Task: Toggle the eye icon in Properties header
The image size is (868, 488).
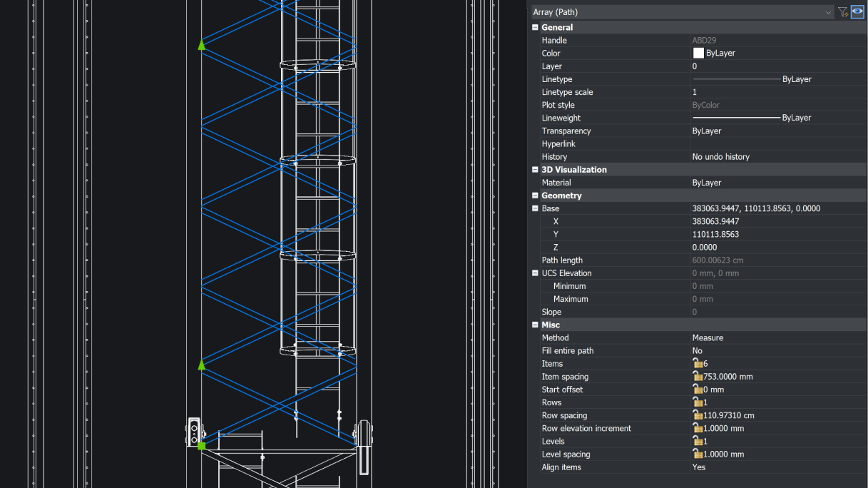Action: pyautogui.click(x=857, y=12)
